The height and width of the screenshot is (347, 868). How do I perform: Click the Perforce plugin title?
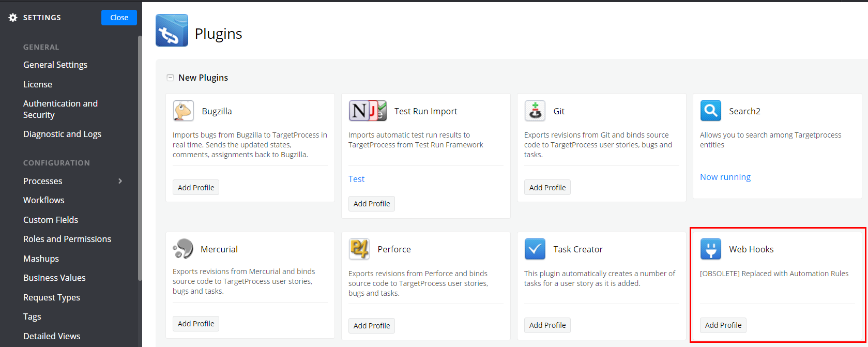click(394, 249)
